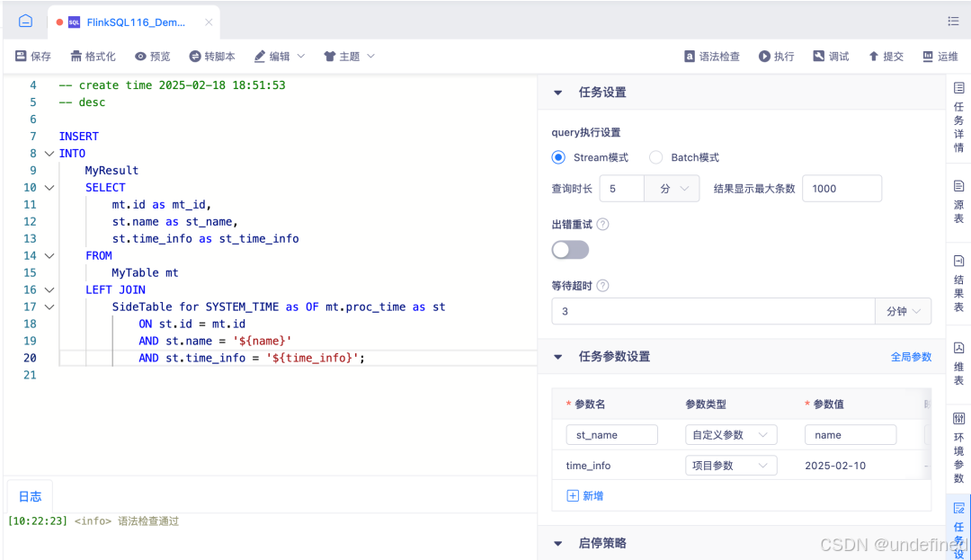Open the home icon tab

point(25,21)
